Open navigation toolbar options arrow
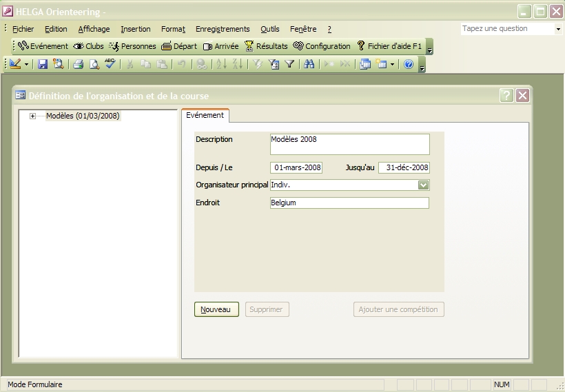Viewport: 565px width, 392px height. click(429, 47)
